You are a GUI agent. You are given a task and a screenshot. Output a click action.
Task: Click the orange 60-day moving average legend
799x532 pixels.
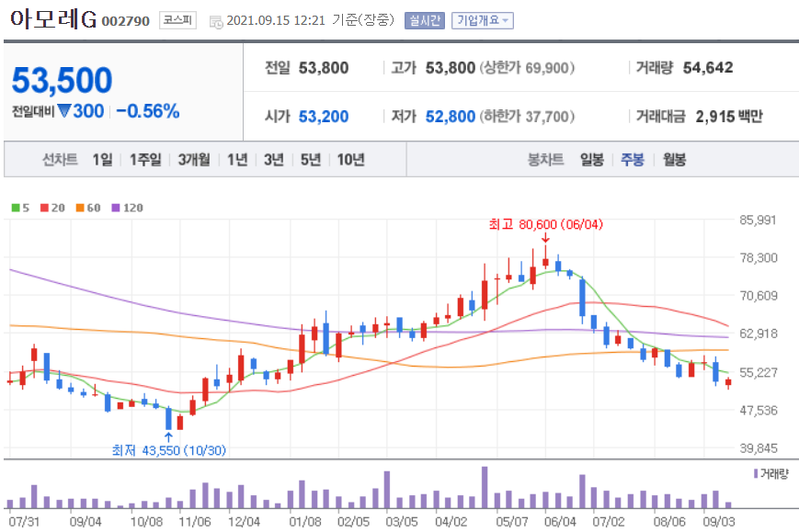[88, 208]
